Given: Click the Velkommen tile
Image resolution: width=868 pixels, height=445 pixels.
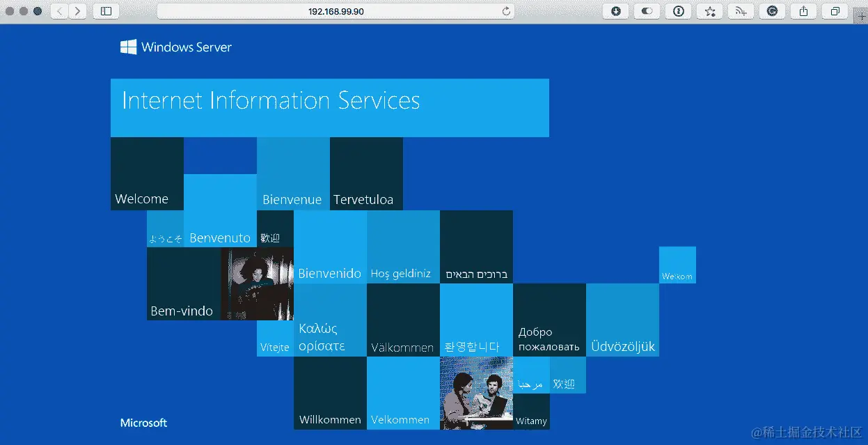Looking at the screenshot, I should 403,393.
